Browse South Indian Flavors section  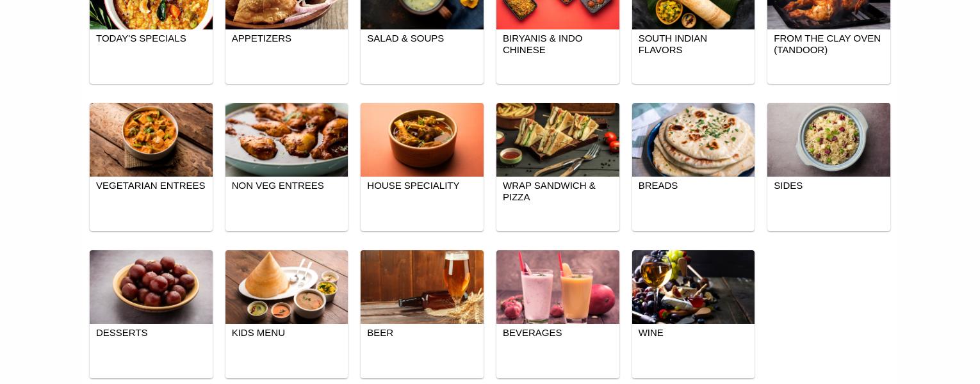coord(673,44)
